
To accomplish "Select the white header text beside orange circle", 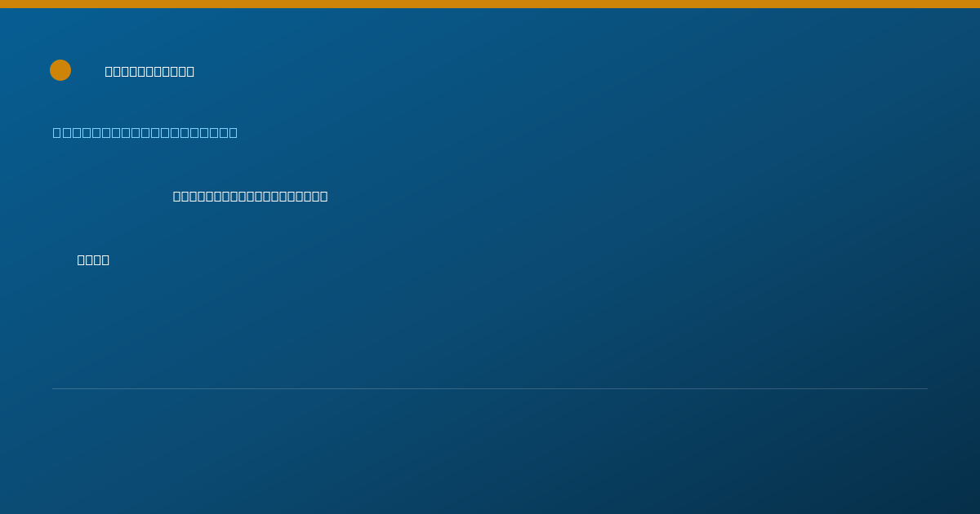I will [x=149, y=71].
